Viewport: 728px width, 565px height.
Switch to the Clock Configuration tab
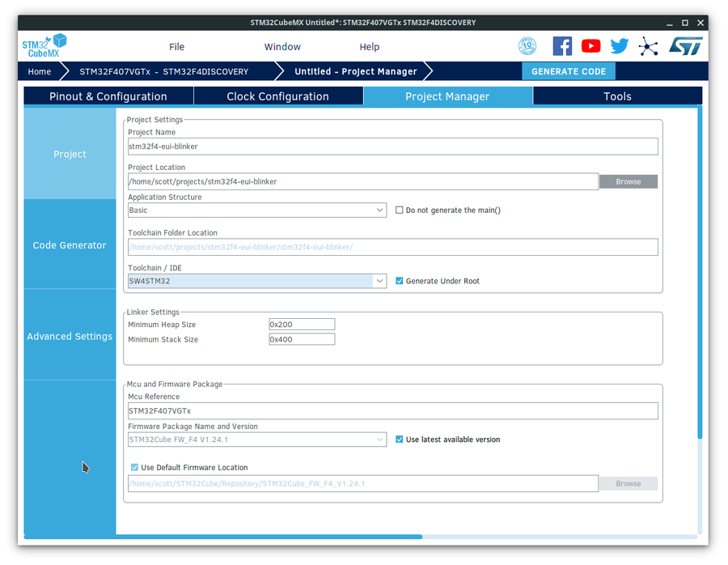click(278, 96)
